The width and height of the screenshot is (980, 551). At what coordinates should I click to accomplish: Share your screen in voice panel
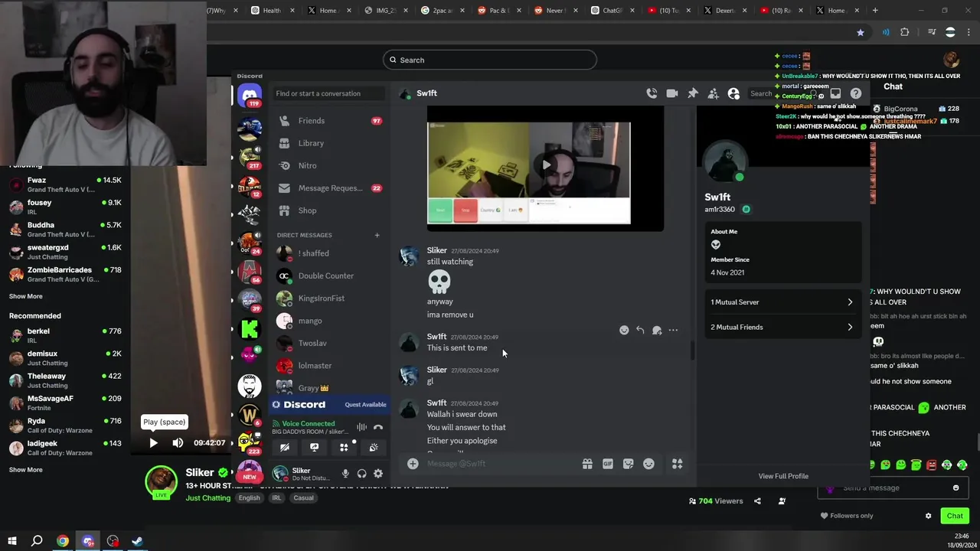pos(314,448)
